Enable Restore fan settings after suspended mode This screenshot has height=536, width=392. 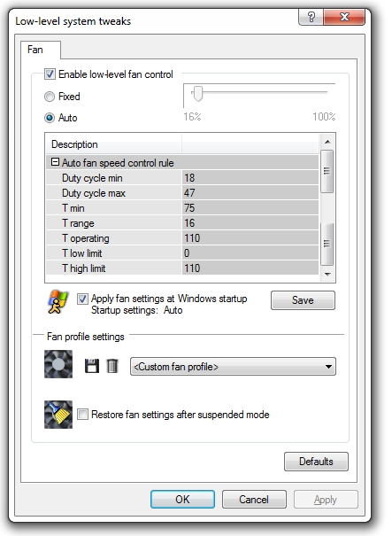(x=82, y=415)
